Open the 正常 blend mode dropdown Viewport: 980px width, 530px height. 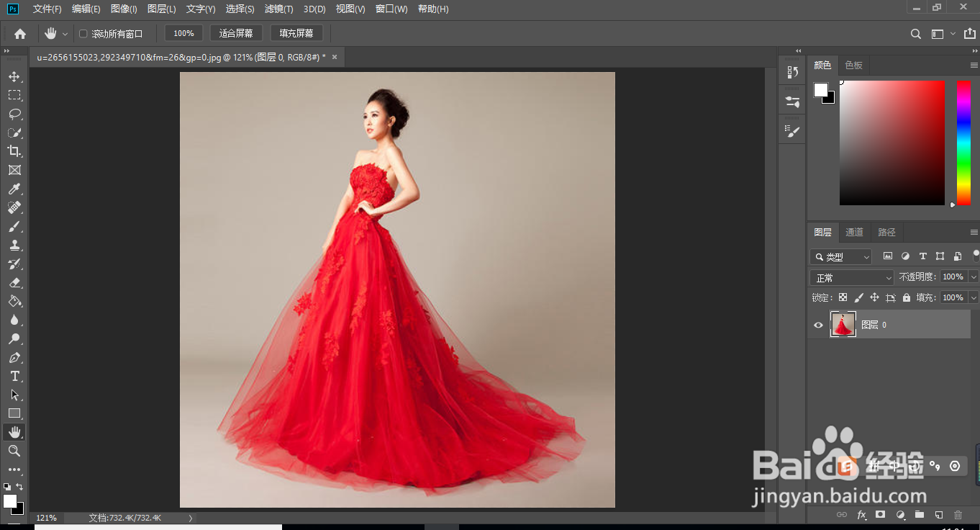tap(851, 277)
